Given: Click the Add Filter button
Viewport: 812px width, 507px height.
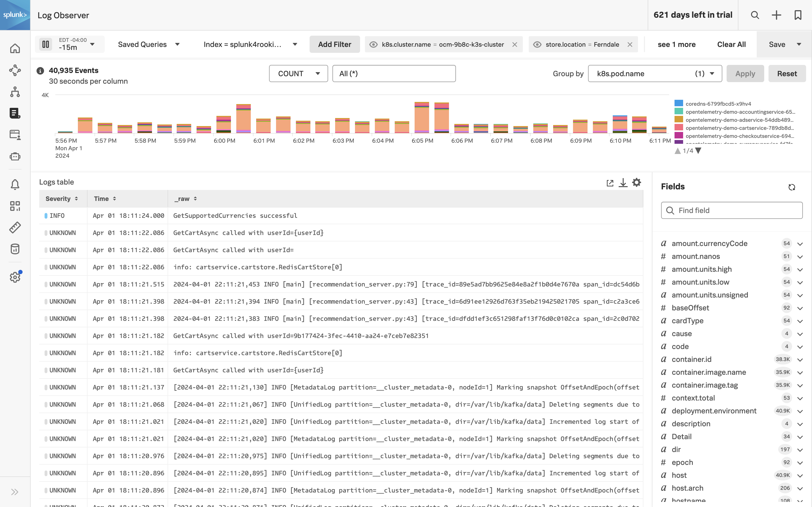Looking at the screenshot, I should (334, 44).
